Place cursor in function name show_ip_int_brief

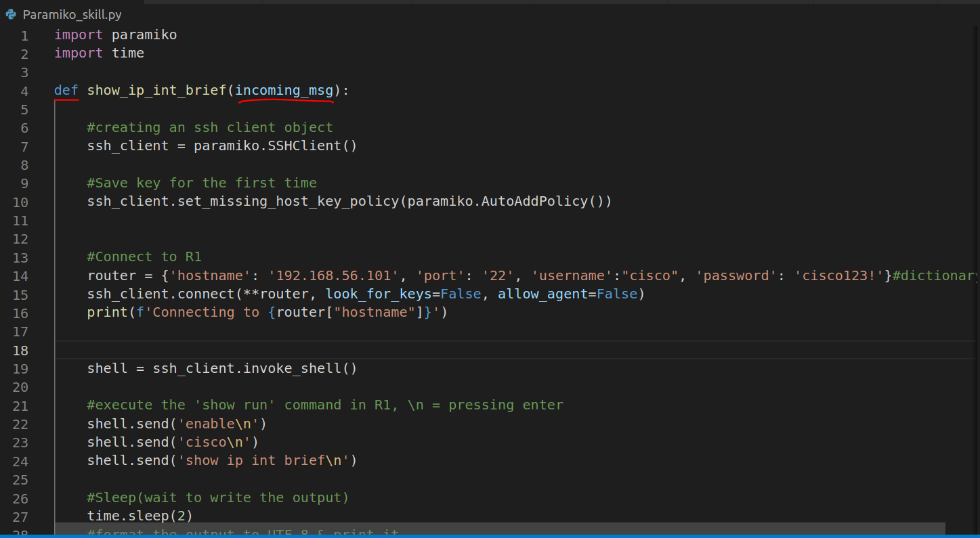point(156,90)
